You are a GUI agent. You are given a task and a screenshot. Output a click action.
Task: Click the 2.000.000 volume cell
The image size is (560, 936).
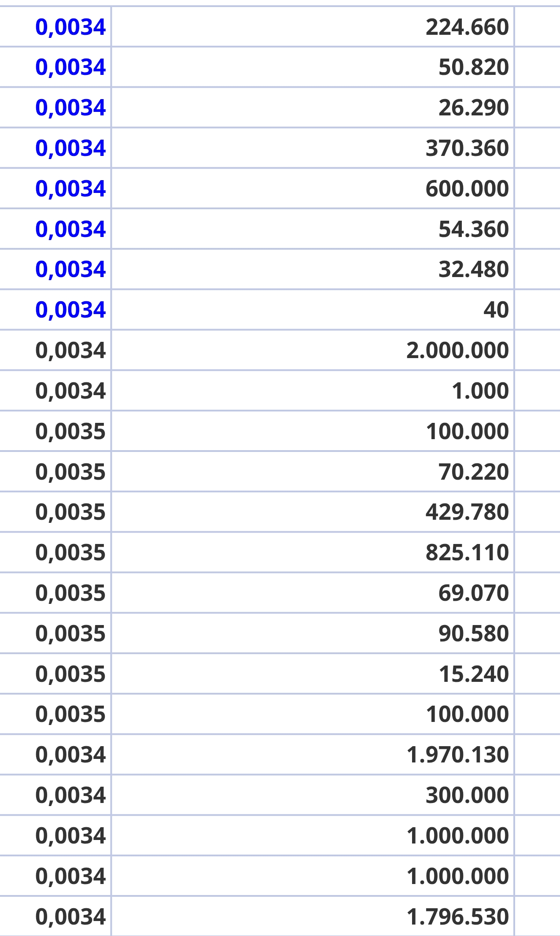pyautogui.click(x=313, y=350)
